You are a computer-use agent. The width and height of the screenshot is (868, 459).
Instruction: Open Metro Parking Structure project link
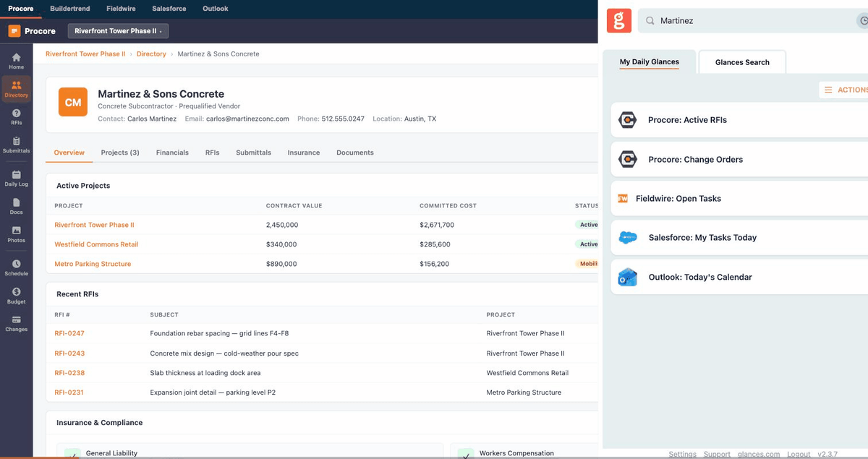(x=93, y=264)
